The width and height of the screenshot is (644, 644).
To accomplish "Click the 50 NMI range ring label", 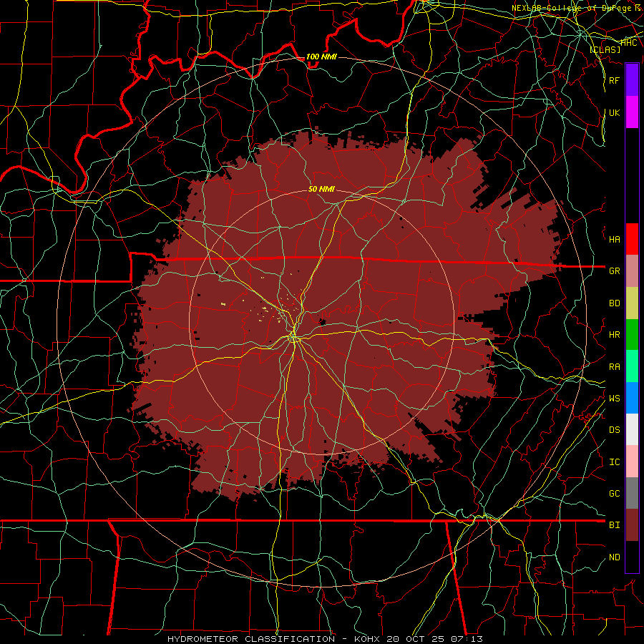I will pyautogui.click(x=321, y=190).
